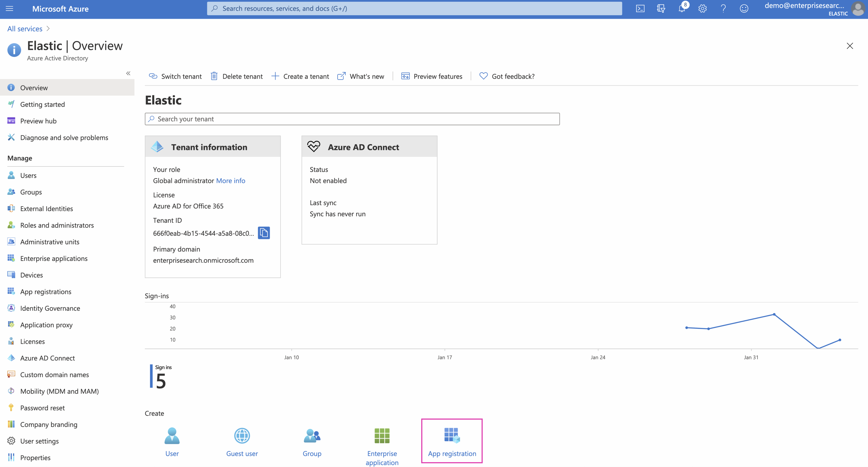
Task: Click the Search your tenant field
Action: click(x=352, y=119)
